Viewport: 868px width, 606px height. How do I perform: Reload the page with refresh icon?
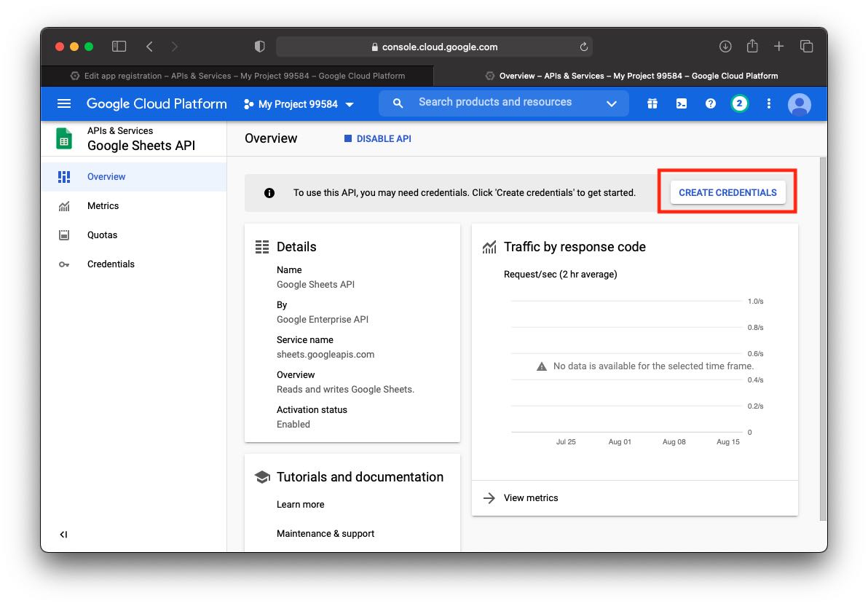click(583, 47)
